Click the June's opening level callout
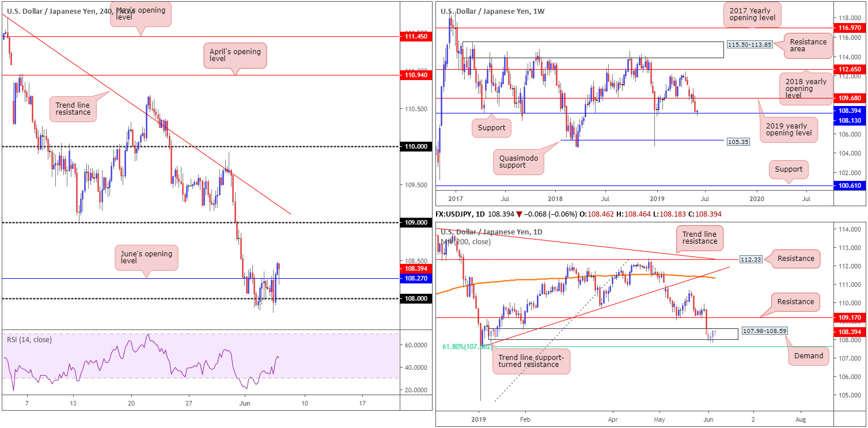This screenshot has height=428, width=868. tap(146, 257)
